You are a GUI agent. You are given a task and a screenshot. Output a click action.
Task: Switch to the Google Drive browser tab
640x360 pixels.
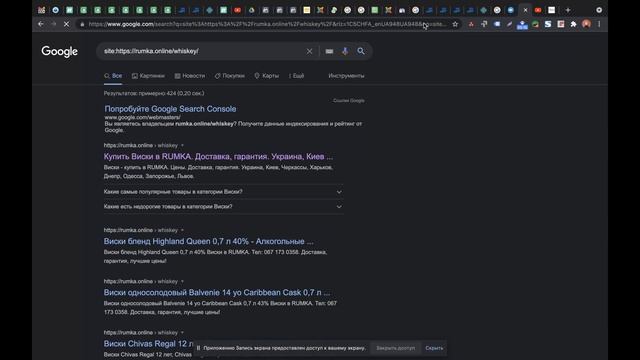tap(251, 10)
